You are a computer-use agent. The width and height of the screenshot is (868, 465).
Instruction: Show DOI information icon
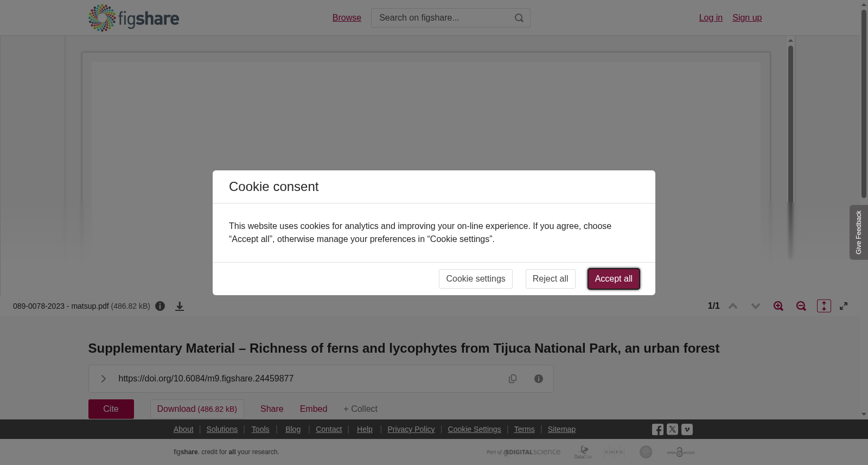[539, 379]
